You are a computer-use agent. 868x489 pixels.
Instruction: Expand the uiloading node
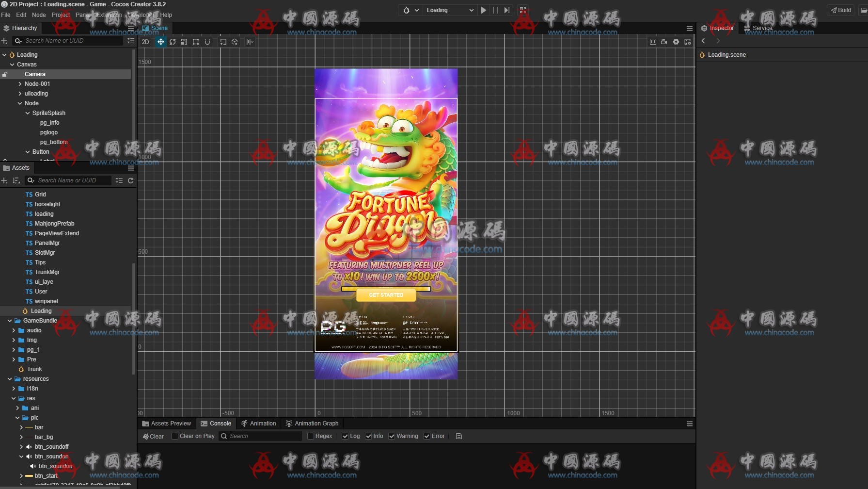[x=20, y=94]
